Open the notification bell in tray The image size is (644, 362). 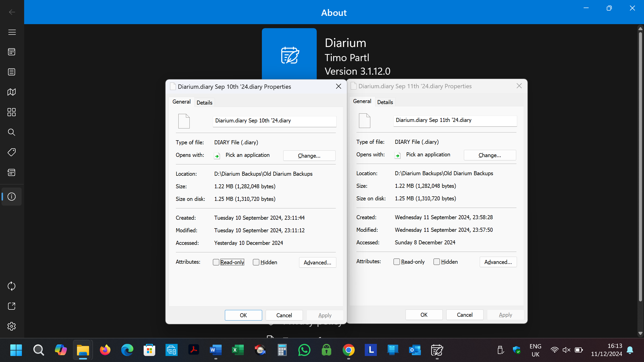pos(630,350)
